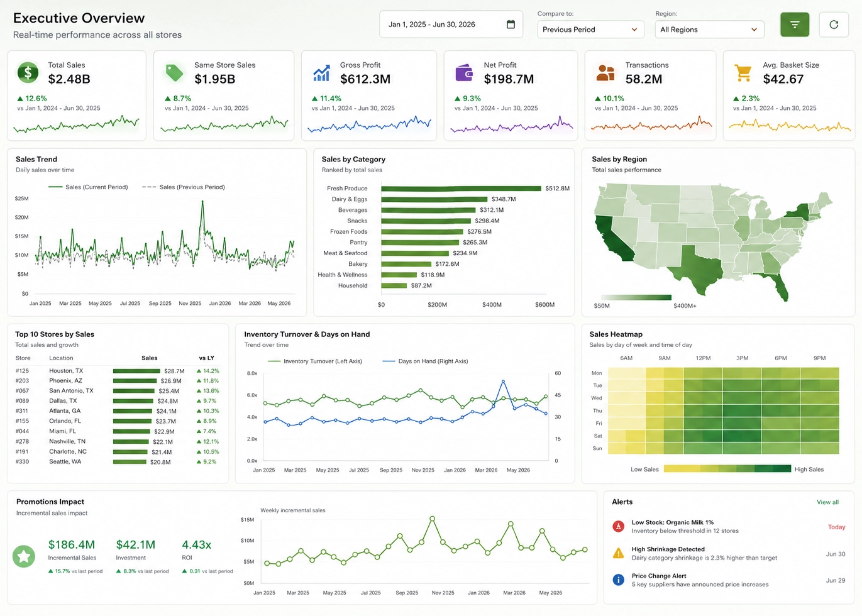Viewport: 862px width, 616px height.
Task: Click the Fresh Produce category bar
Action: coord(461,189)
